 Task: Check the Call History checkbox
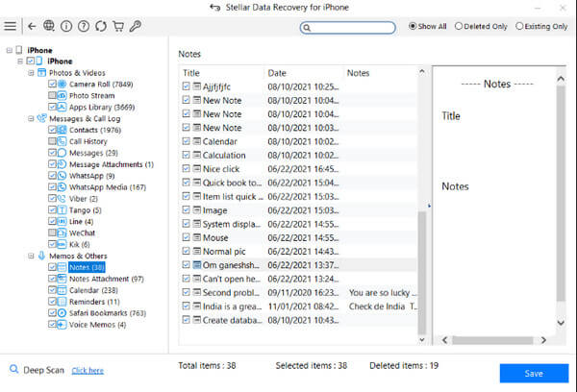(52, 141)
